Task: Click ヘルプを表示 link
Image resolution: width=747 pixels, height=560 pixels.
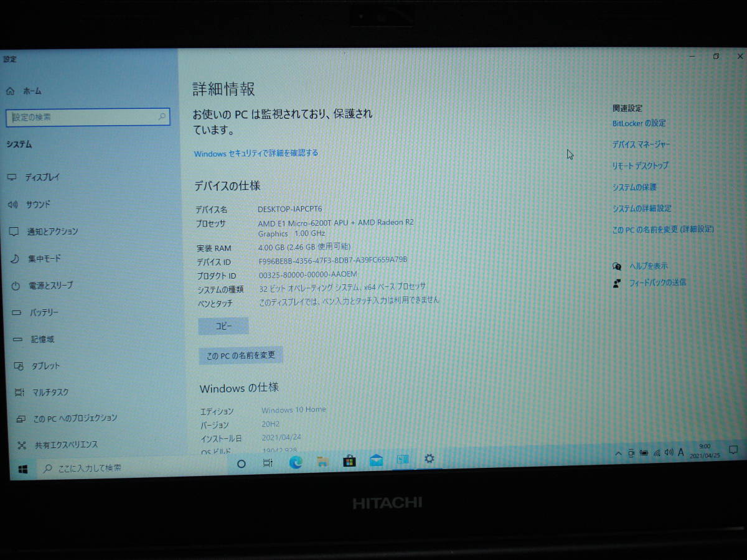Action: 648,266
